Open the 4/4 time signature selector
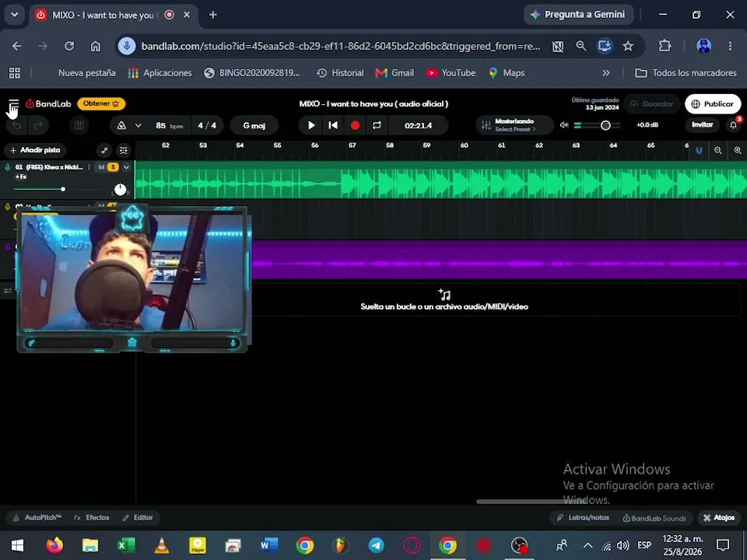The image size is (747, 560). pos(207,126)
